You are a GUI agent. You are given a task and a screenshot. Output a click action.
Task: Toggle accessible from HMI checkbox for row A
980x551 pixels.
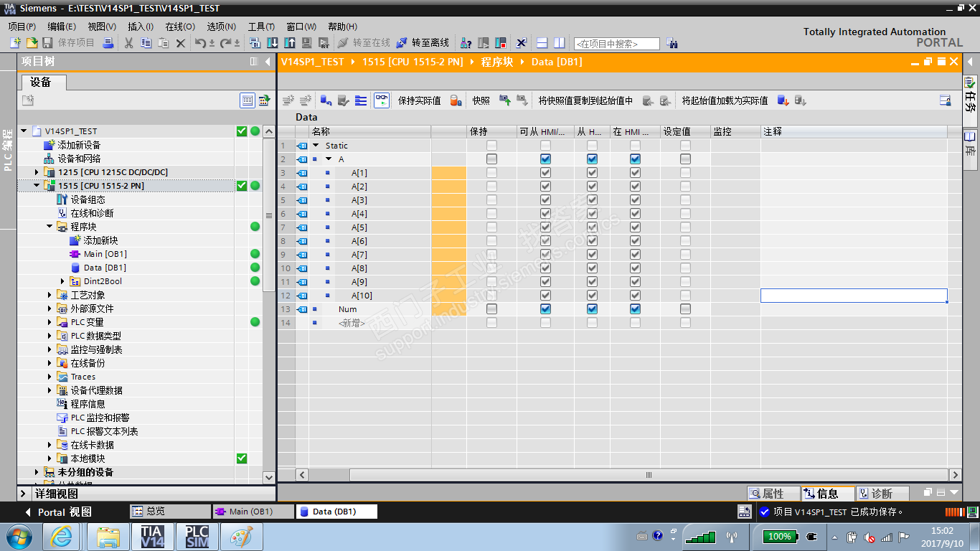click(x=545, y=159)
